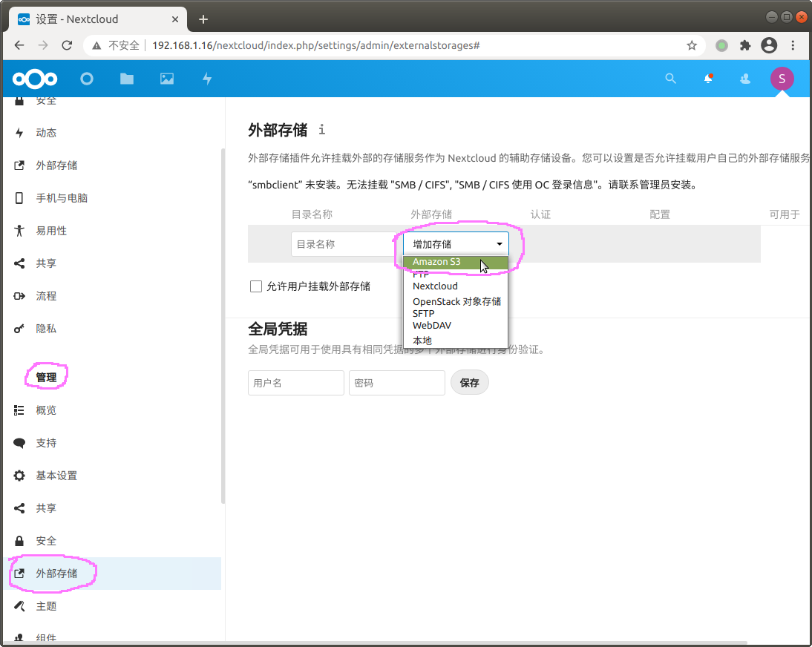Select Amazon S3 from storage list
Viewport: 812px width, 647px height.
455,262
